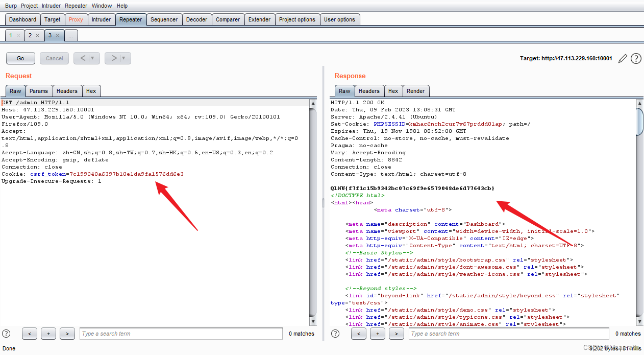Screen dimensions: 644x355
Task: Click response search next '>' button
Action: click(x=397, y=334)
